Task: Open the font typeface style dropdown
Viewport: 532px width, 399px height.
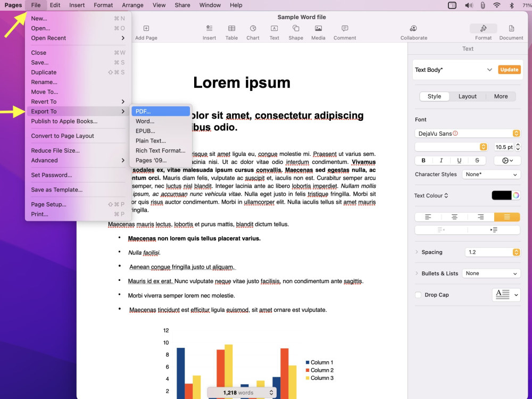Action: (x=451, y=147)
